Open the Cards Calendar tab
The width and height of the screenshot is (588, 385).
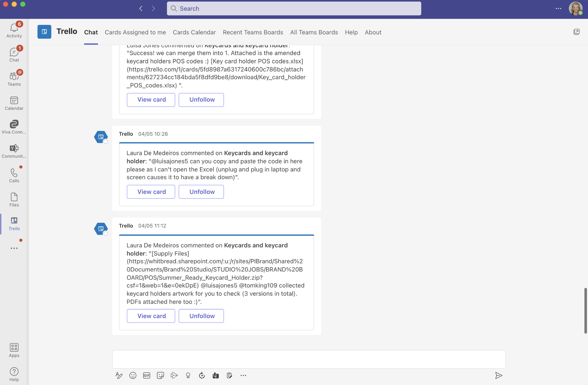tap(194, 32)
